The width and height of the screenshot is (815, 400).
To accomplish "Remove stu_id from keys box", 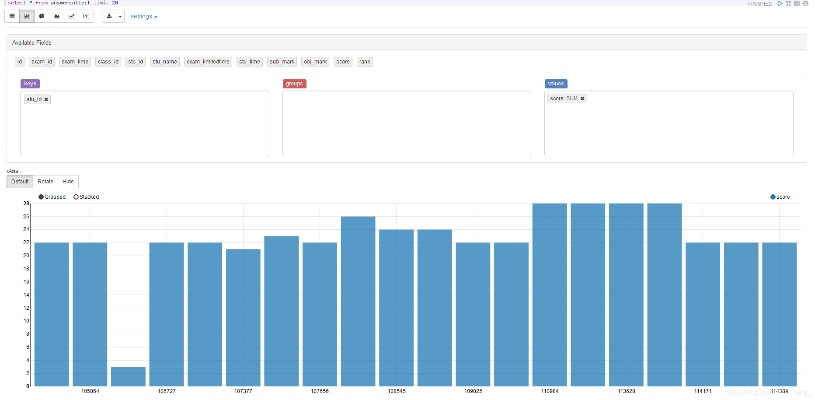I will tap(47, 99).
